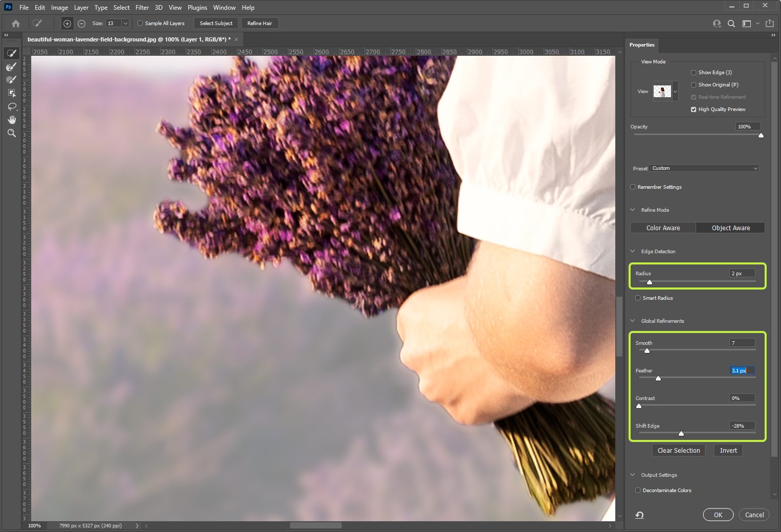Click the Opacity 100% input field
Screen dimensions: 781x532
click(x=748, y=126)
